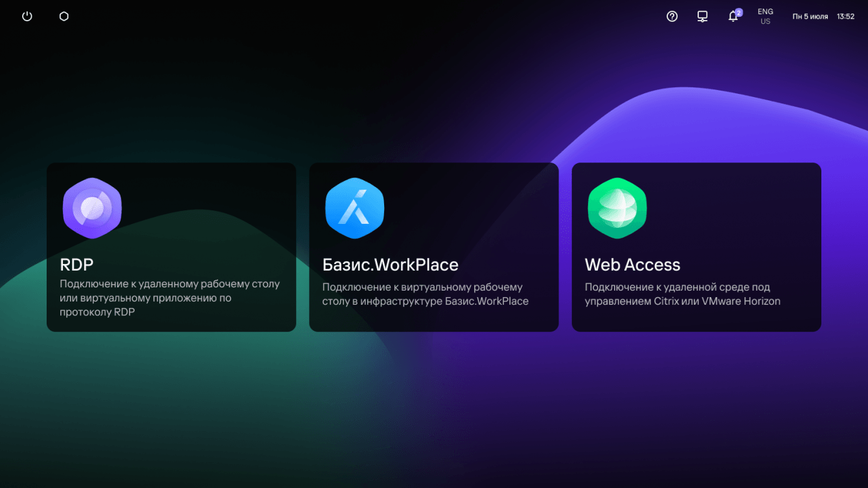Viewport: 868px width, 488px height.
Task: Open the hexagon settings icon
Action: 63,16
